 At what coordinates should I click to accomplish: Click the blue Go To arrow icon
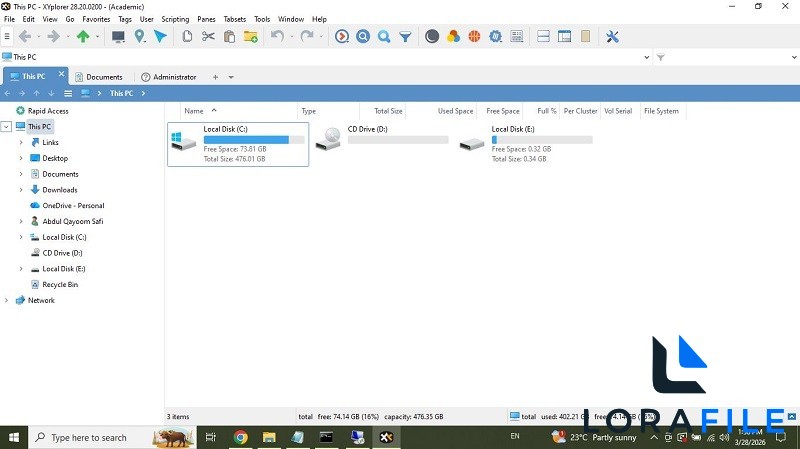point(160,36)
